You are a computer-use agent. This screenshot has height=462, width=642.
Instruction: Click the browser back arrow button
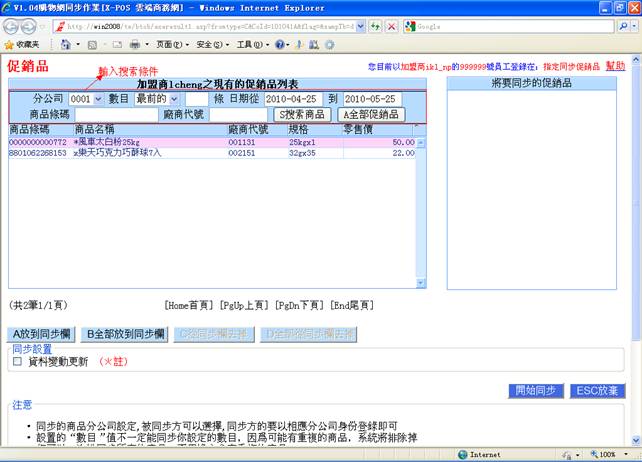[x=14, y=26]
